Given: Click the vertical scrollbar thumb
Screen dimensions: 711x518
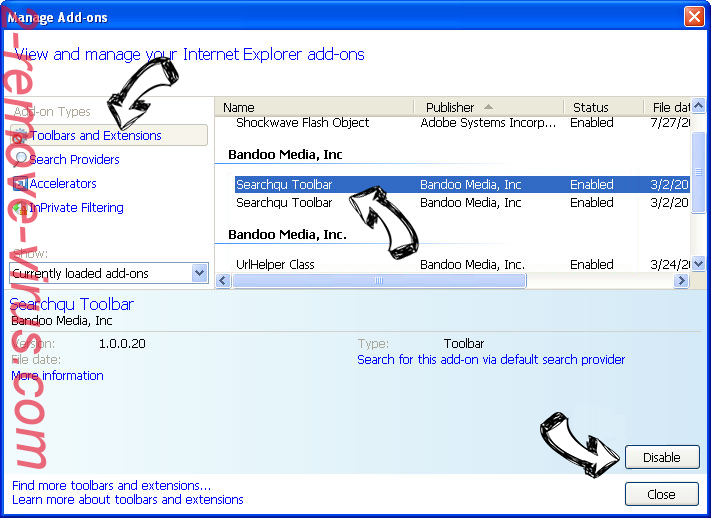Looking at the screenshot, I should pos(698,172).
